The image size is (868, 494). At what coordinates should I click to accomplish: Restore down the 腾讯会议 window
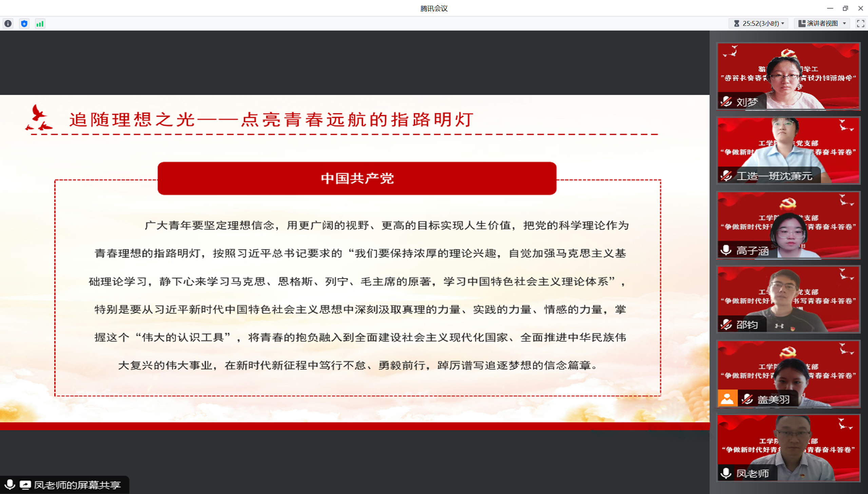[845, 8]
